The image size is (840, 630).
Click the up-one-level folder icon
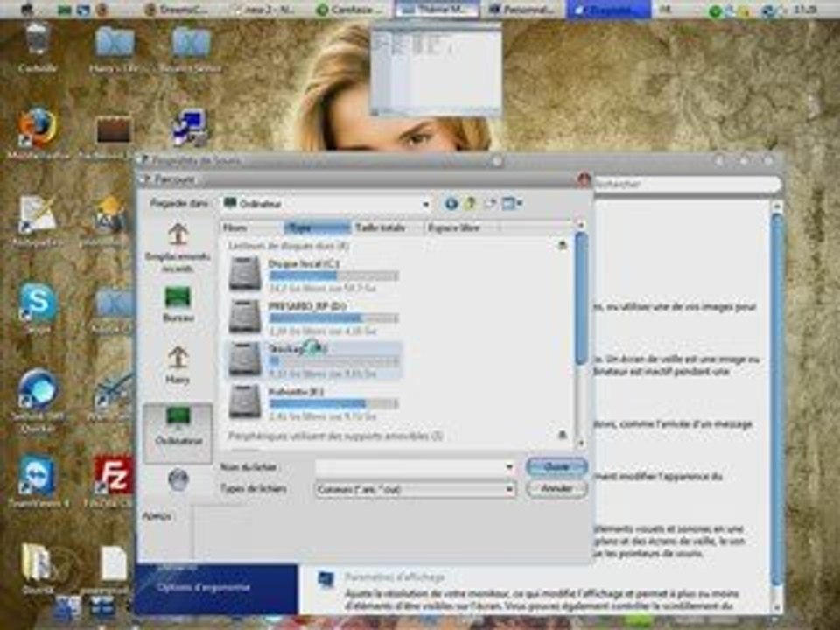[x=471, y=203]
